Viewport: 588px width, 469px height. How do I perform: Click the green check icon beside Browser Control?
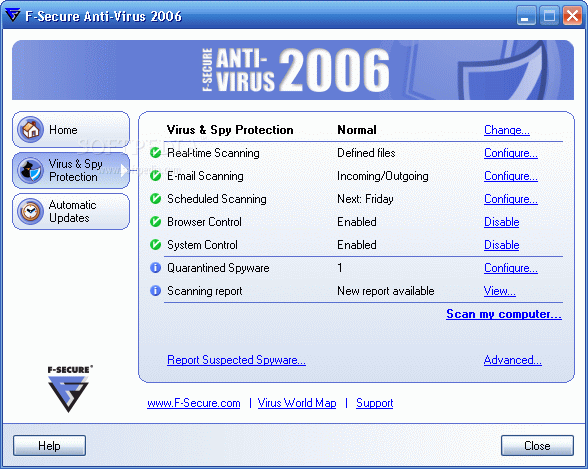point(155,222)
